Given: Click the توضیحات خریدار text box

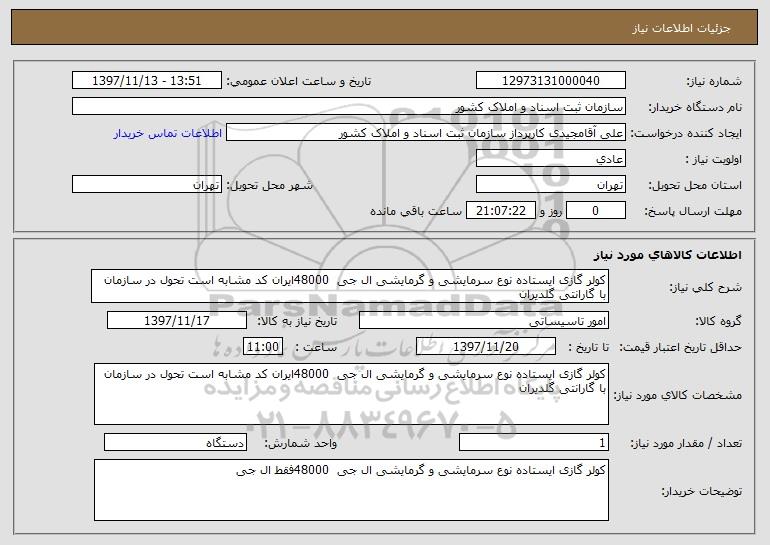Looking at the screenshot, I should pyautogui.click(x=351, y=490).
